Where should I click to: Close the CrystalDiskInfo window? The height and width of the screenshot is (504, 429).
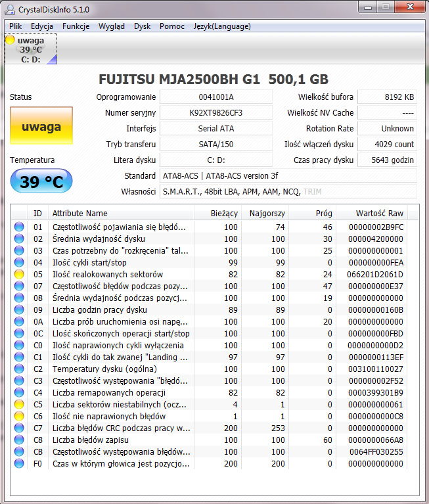410,7
